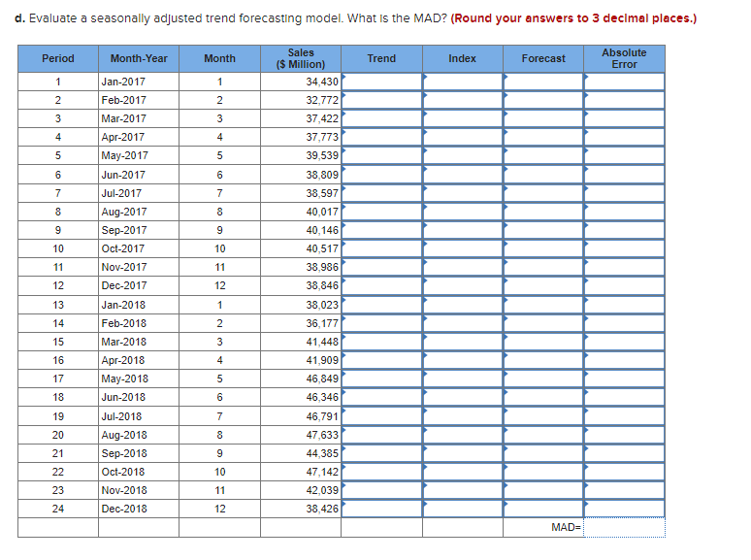Screen dimensions: 751x560
Task: Select Index cell for Jul-2017
Action: [463, 193]
